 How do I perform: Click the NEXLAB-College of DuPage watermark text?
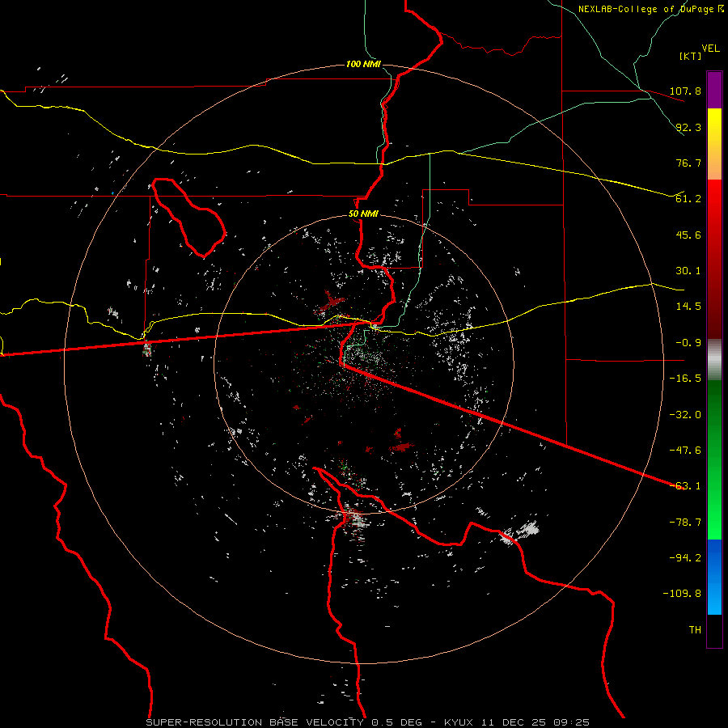click(x=650, y=9)
